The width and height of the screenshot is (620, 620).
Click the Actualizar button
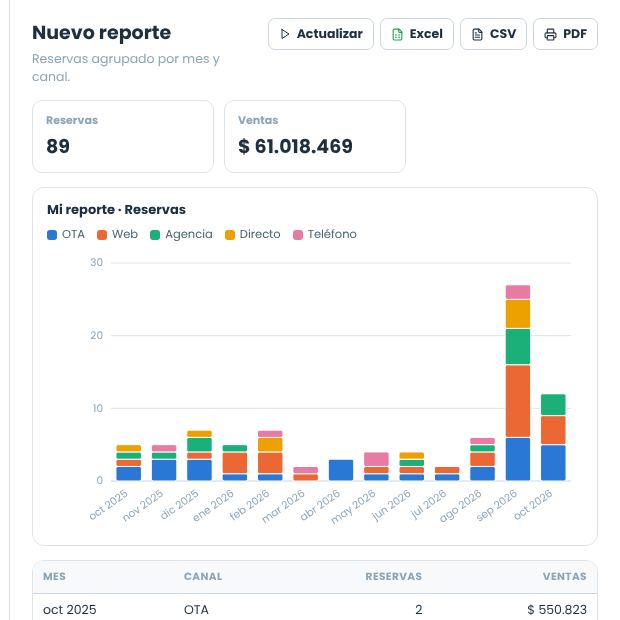(x=321, y=34)
